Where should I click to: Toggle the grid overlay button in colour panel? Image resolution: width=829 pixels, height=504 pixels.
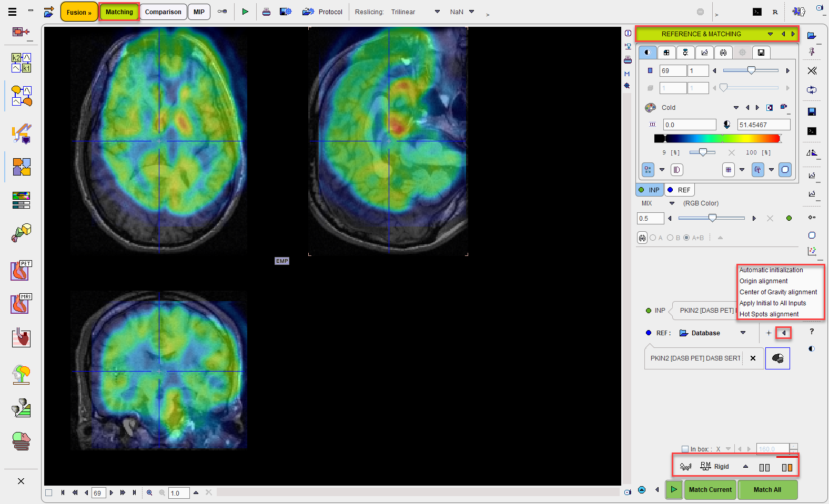point(728,170)
